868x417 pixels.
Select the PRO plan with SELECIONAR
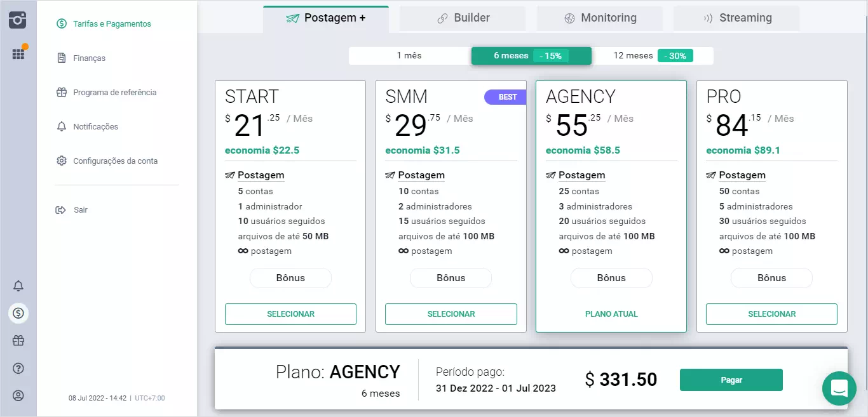[x=771, y=314]
